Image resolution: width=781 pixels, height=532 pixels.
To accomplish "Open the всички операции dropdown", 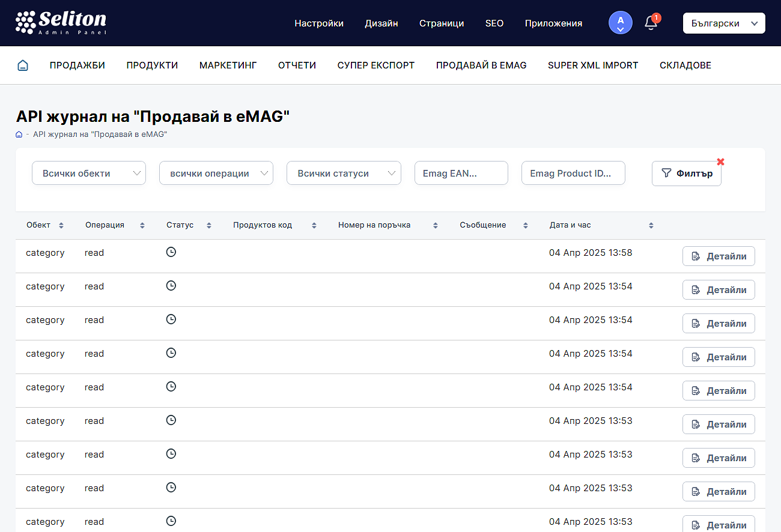I will point(216,172).
